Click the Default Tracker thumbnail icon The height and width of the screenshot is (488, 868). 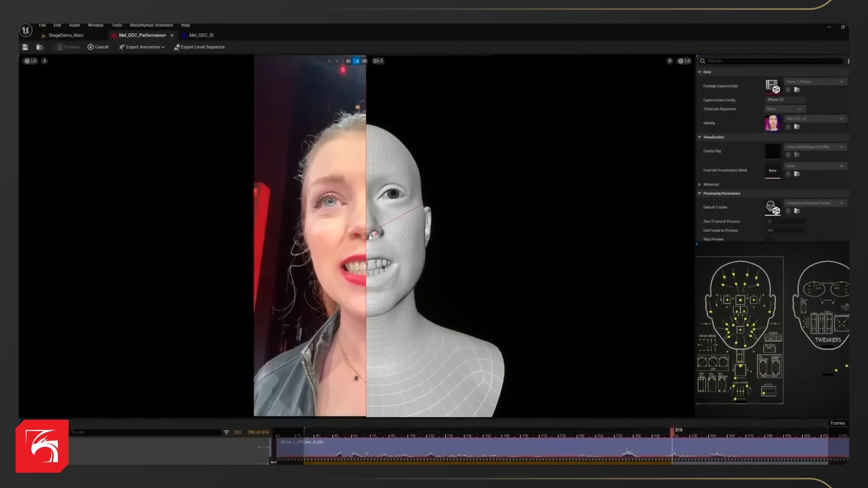(x=773, y=207)
